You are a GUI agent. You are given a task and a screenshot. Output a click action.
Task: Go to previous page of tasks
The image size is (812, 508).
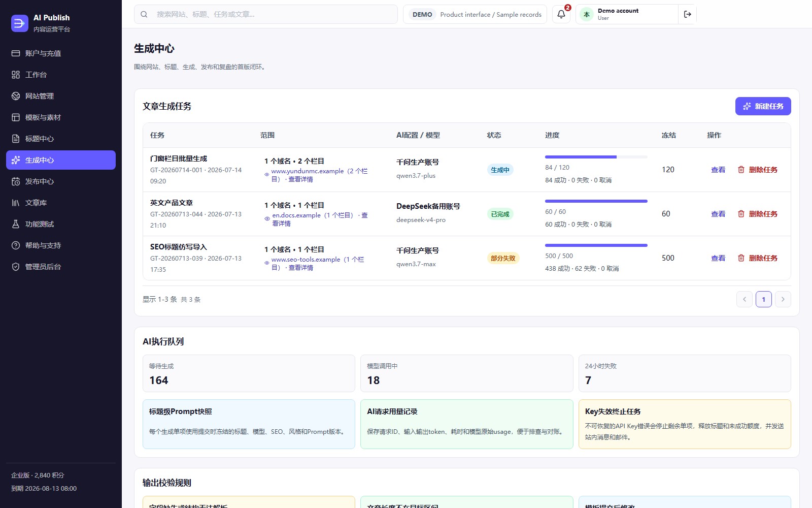tap(745, 299)
